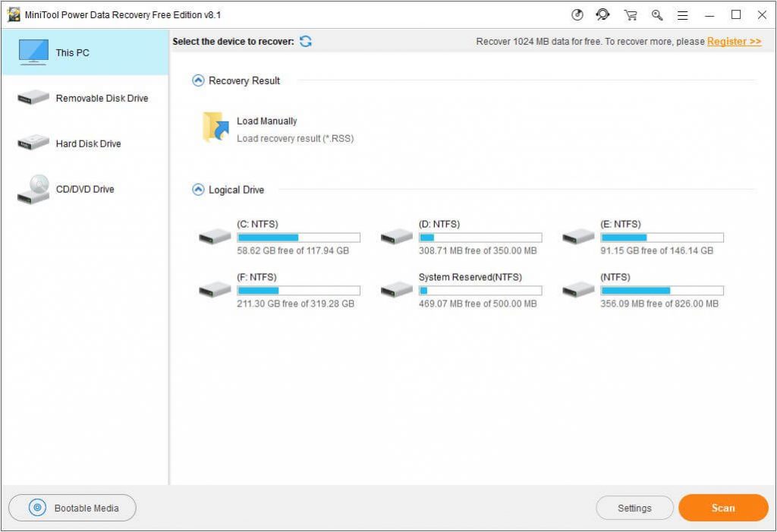Select the F: NTFS drive icon
777x532 pixels.
point(215,290)
